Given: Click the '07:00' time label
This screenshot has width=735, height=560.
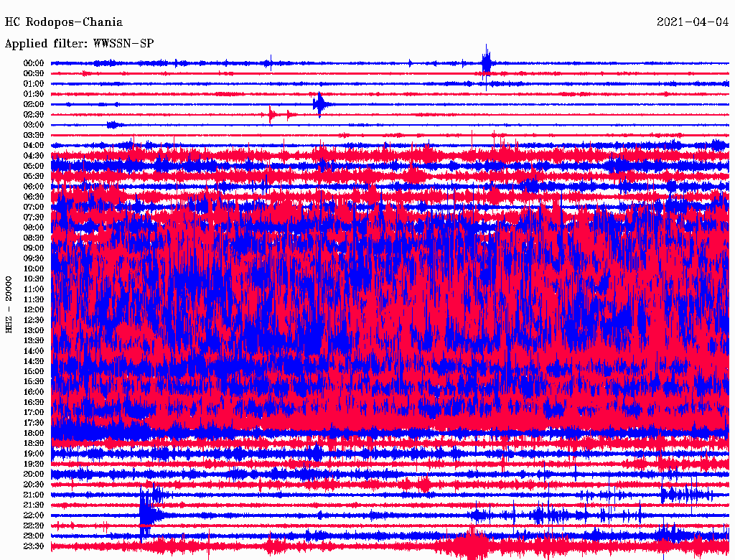Looking at the screenshot, I should click(x=33, y=207).
